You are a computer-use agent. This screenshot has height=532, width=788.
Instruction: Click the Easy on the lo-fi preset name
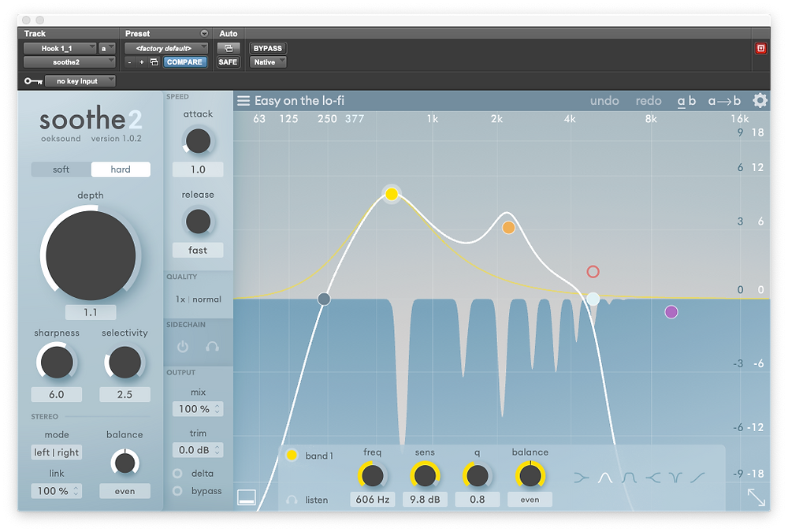299,101
